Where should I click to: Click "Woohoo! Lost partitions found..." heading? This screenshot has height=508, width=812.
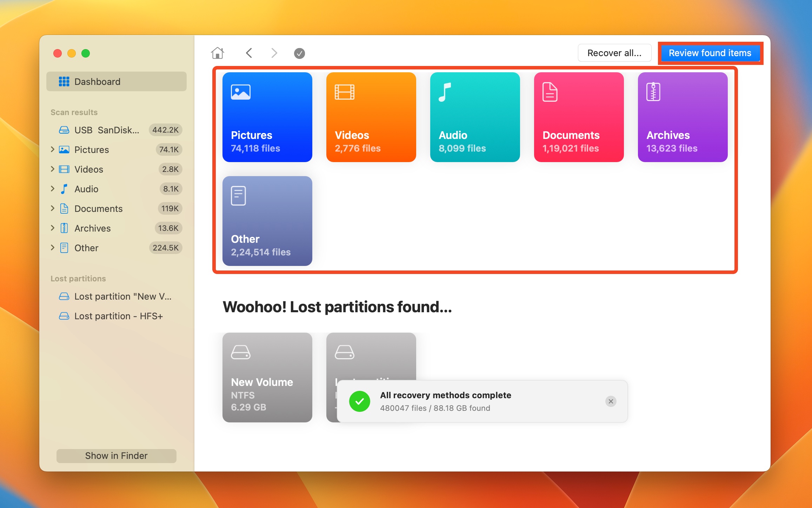(337, 307)
